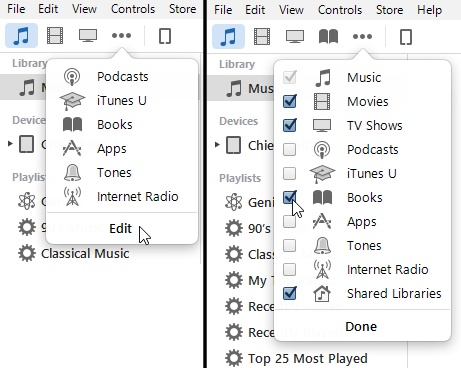Open the Edit menu in the left window

click(48, 9)
